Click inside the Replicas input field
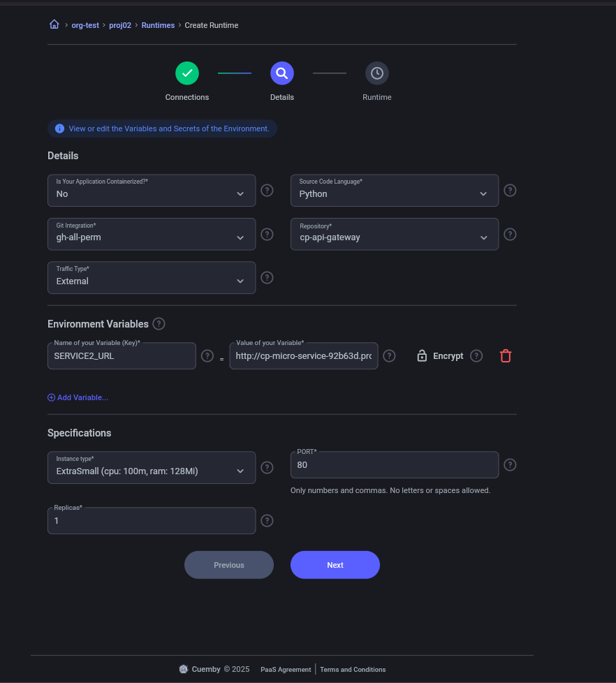Viewport: 616px width, 683px height. 151,520
